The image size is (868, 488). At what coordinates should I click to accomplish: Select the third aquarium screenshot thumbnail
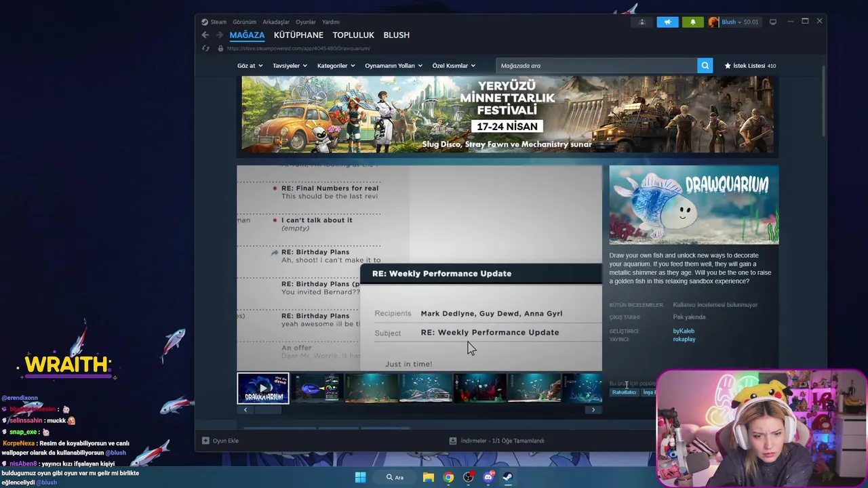pyautogui.click(x=372, y=388)
